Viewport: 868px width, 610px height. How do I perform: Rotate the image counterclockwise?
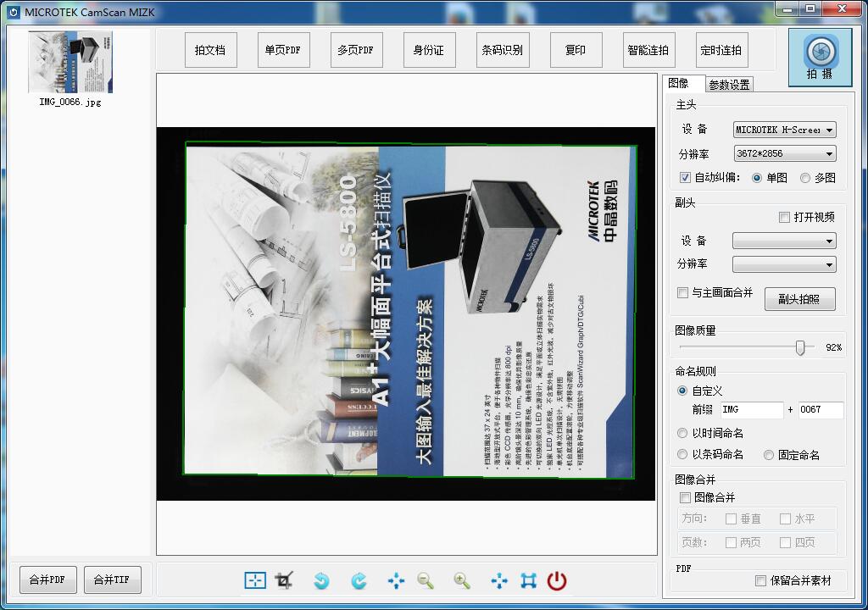tap(321, 580)
